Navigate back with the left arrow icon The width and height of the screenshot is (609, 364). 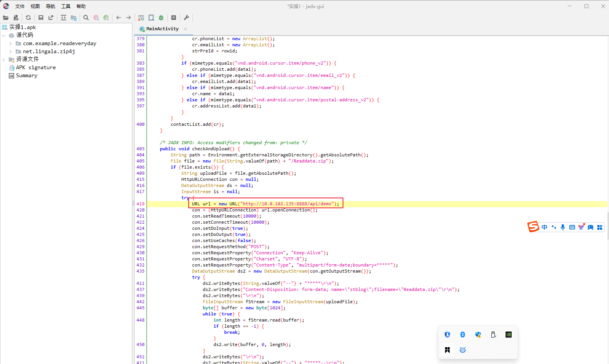point(119,18)
